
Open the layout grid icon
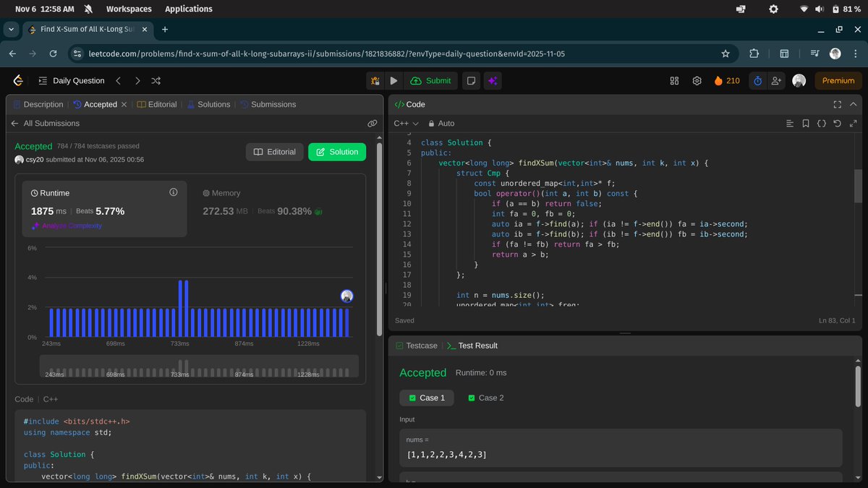coord(675,81)
